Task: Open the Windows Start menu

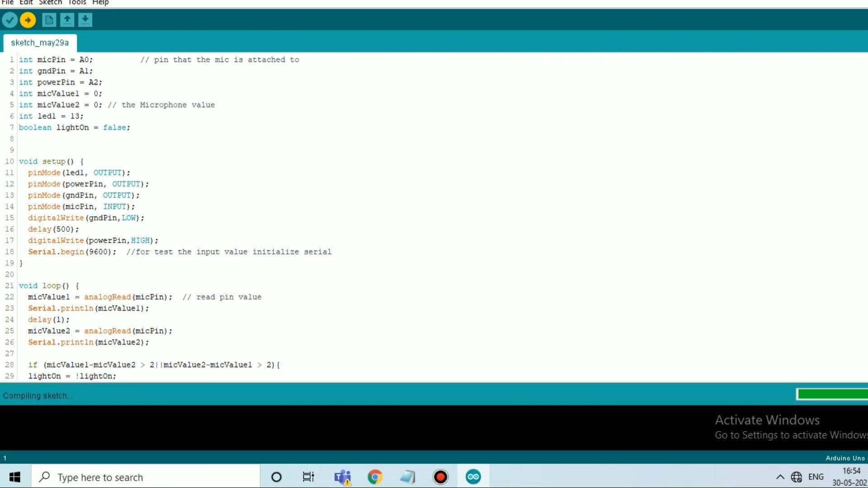Action: pos(15,477)
